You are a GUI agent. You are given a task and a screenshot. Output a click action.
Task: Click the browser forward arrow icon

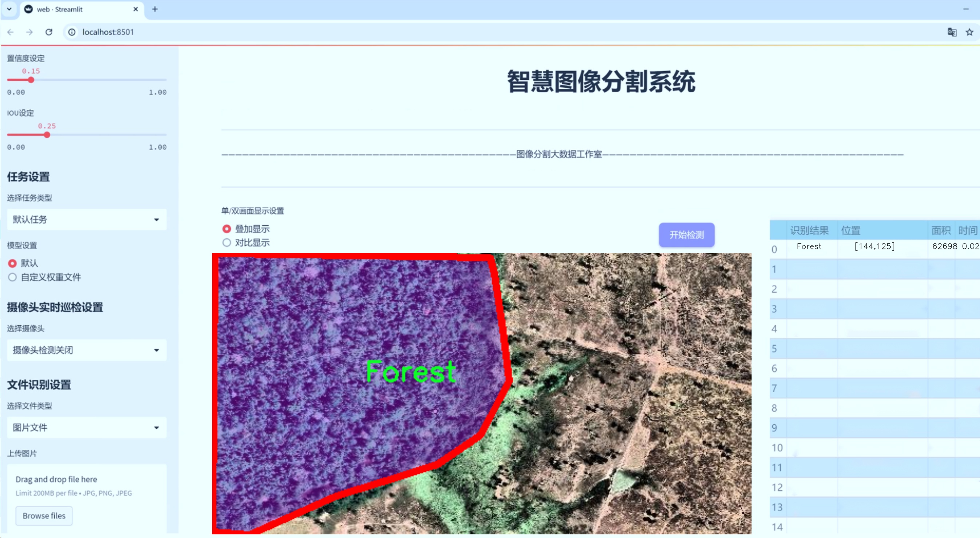[29, 32]
